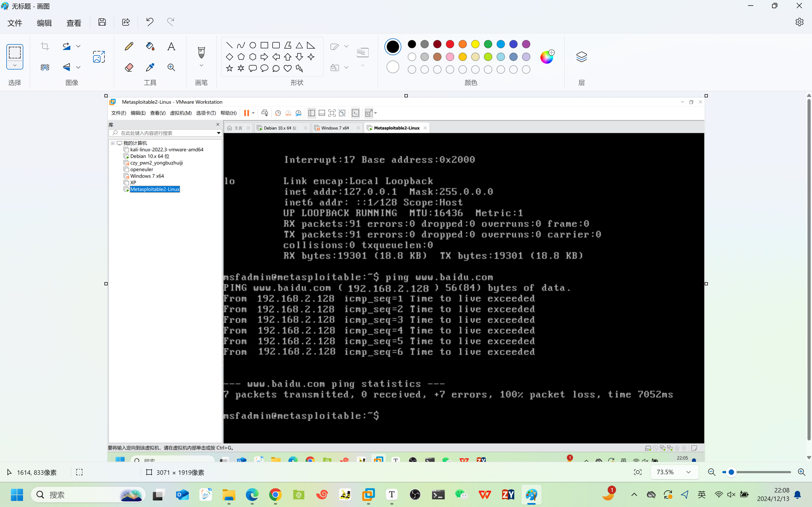Select the Color picker eyedropper tool
This screenshot has width=812, height=507.
(150, 67)
